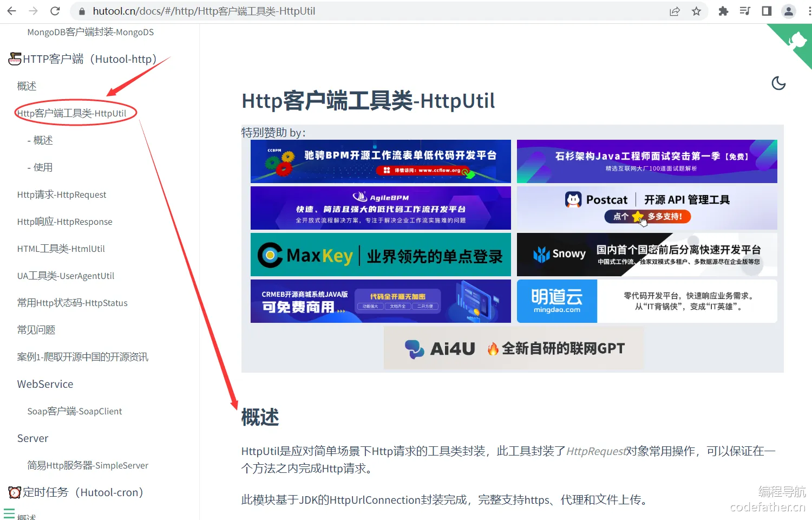Go forward in browser history
812x520 pixels.
point(33,11)
